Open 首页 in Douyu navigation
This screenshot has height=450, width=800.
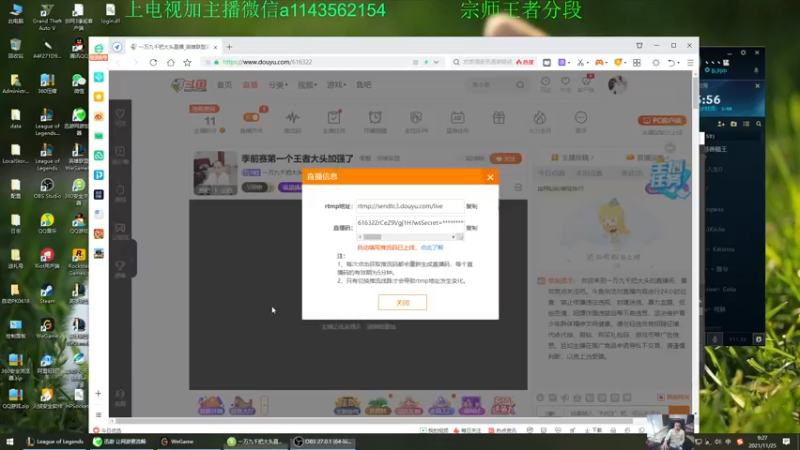point(224,85)
